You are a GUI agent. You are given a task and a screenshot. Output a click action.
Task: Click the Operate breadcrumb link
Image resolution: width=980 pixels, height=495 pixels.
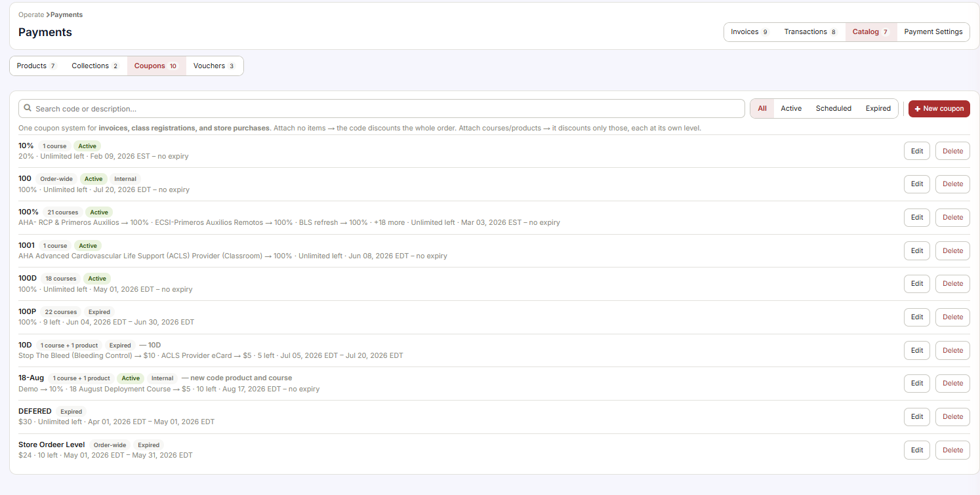point(31,14)
